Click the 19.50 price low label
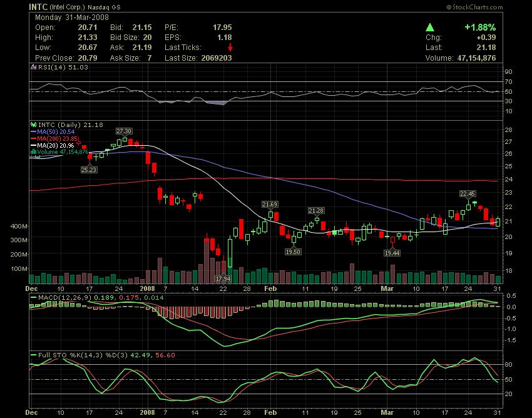Viewport: 532px width, 418px height. (x=293, y=252)
